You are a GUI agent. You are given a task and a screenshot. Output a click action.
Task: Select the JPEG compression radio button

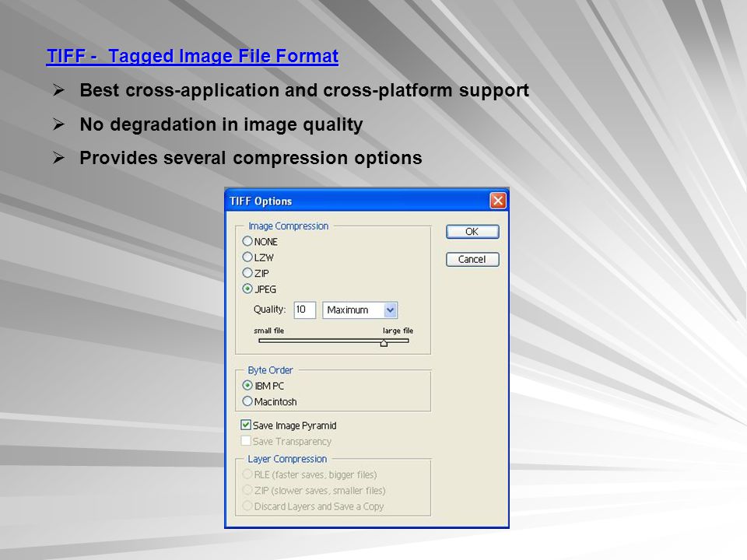tap(247, 289)
